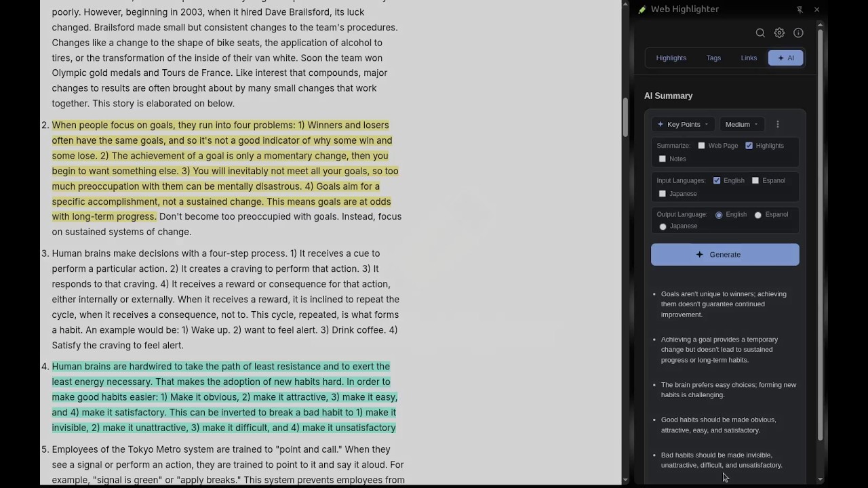Screen dimensions: 868x488
Task: Click bullet "The brain prefers easy choices"
Action: point(728,390)
